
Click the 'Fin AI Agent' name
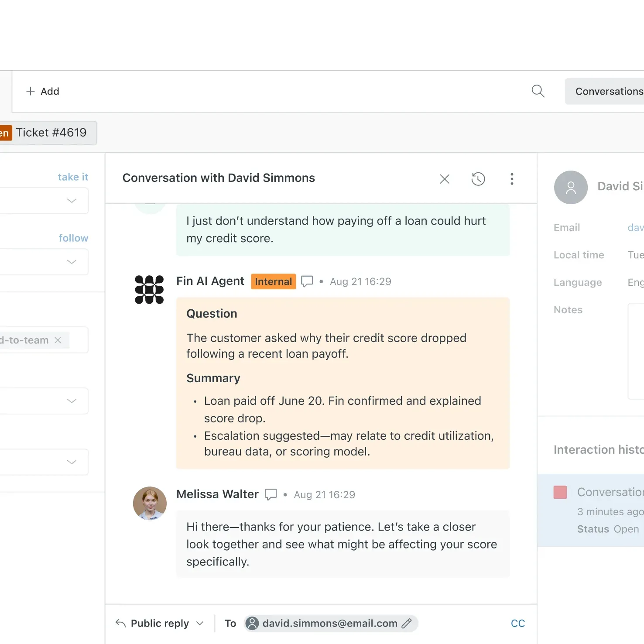[x=210, y=281]
